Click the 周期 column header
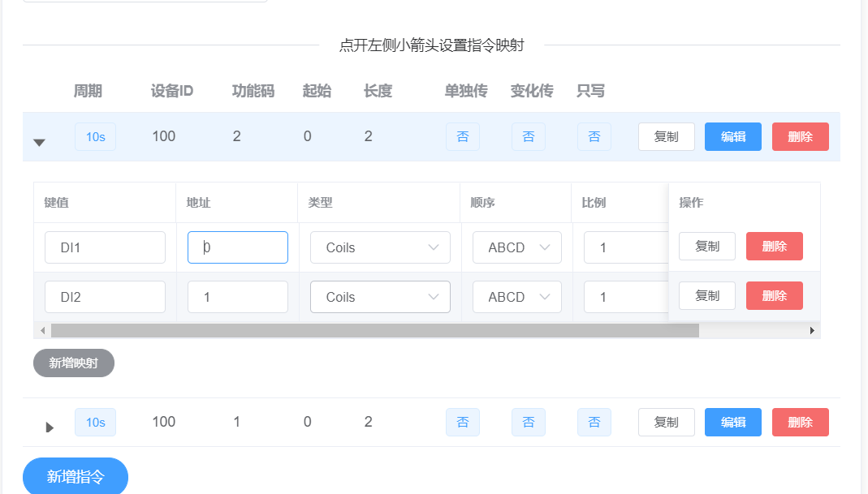 pyautogui.click(x=88, y=91)
